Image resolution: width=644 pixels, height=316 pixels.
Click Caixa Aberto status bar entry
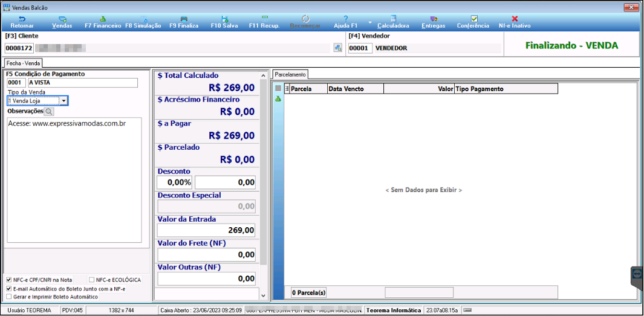pyautogui.click(x=200, y=310)
